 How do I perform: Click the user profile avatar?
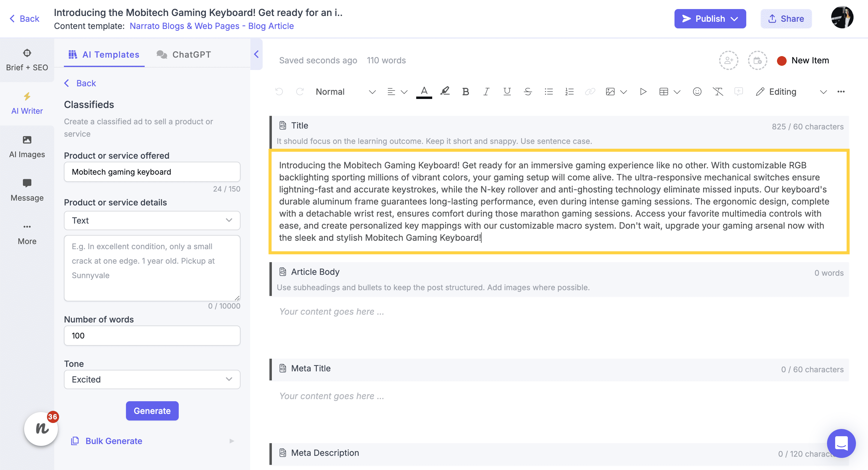pos(842,17)
